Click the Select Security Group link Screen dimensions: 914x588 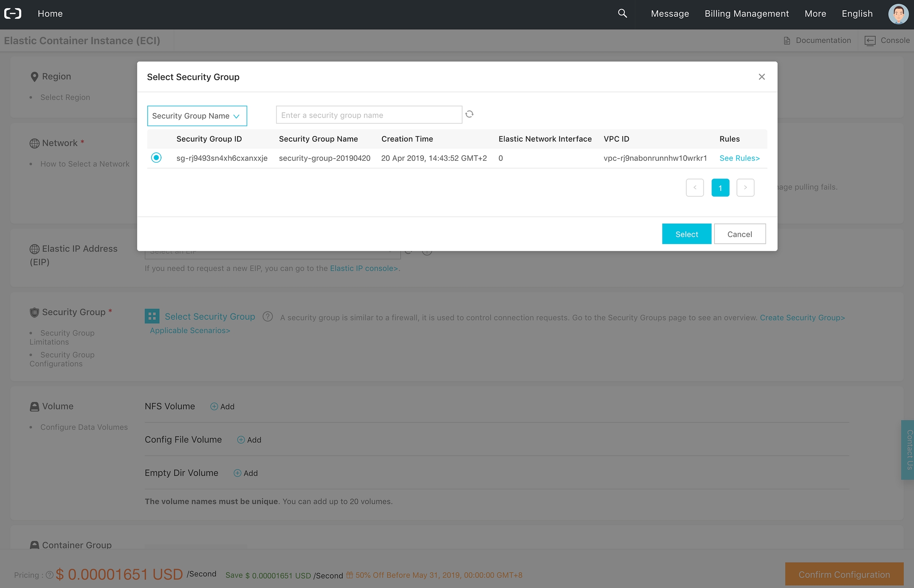pos(210,317)
